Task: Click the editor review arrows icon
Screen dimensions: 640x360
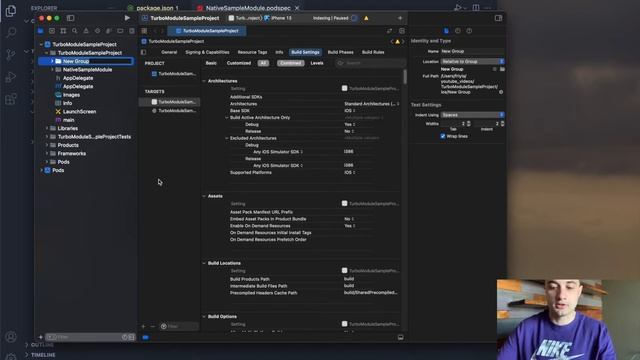Action: pos(390,31)
